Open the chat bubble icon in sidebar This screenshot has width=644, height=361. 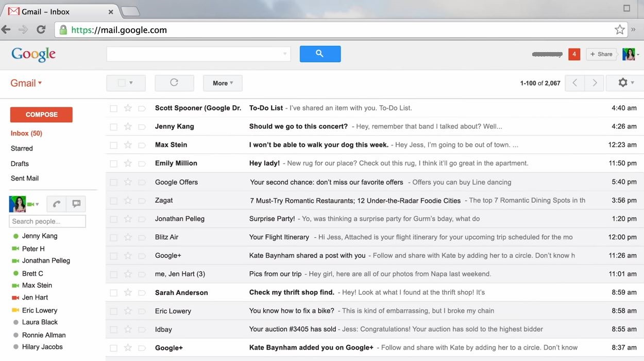click(76, 204)
